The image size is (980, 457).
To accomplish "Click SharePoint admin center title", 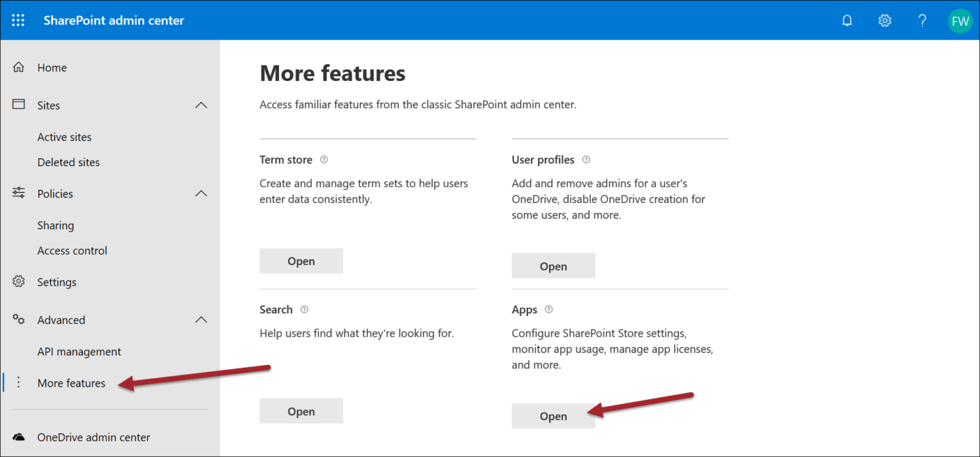I will (x=114, y=20).
